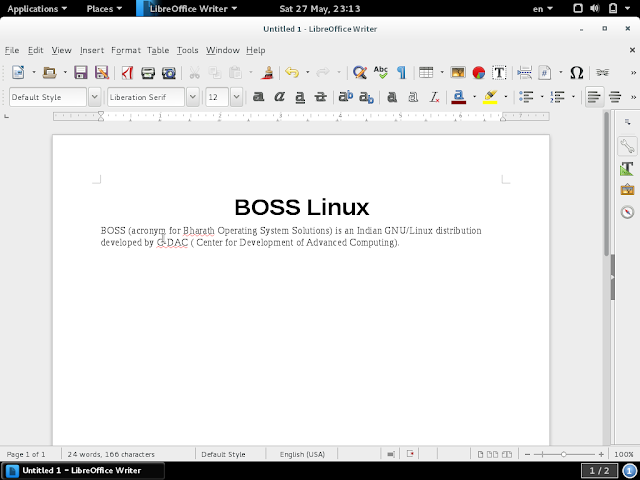Click the English (USA) language status
Viewport: 640px width, 480px height.
(302, 454)
